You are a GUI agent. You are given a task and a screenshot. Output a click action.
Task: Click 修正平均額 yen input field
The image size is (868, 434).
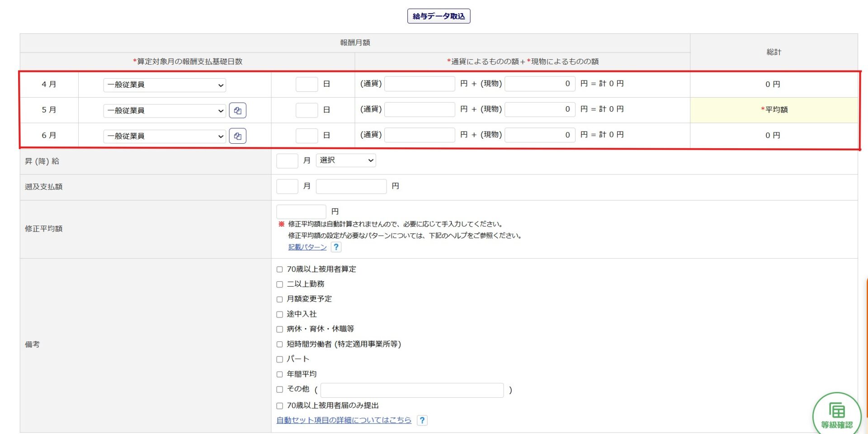point(301,212)
